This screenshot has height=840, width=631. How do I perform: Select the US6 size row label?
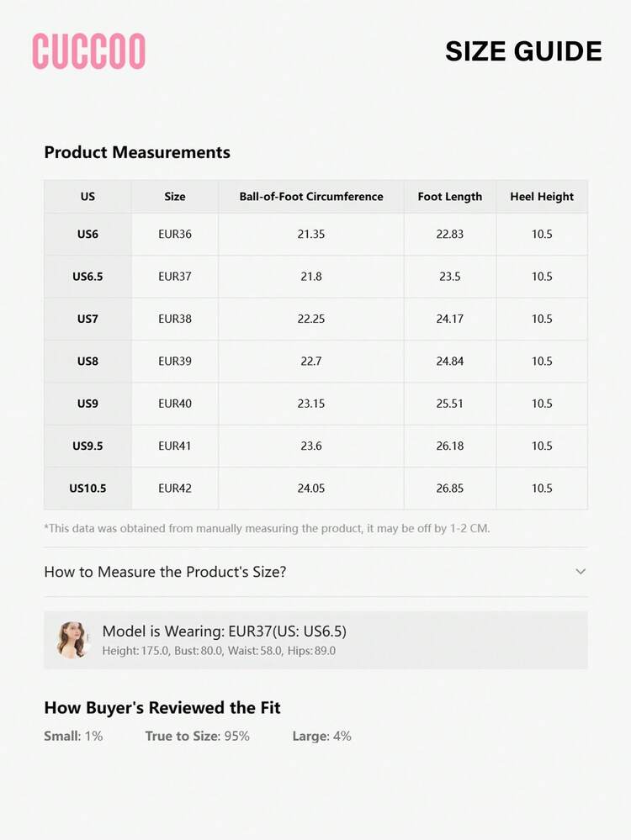click(x=87, y=235)
